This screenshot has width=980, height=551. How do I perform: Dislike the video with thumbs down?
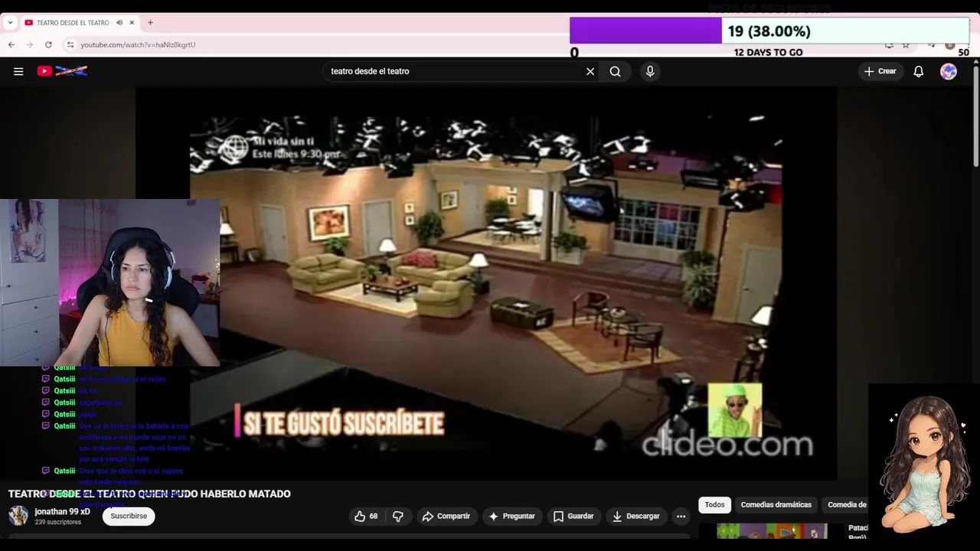click(397, 517)
